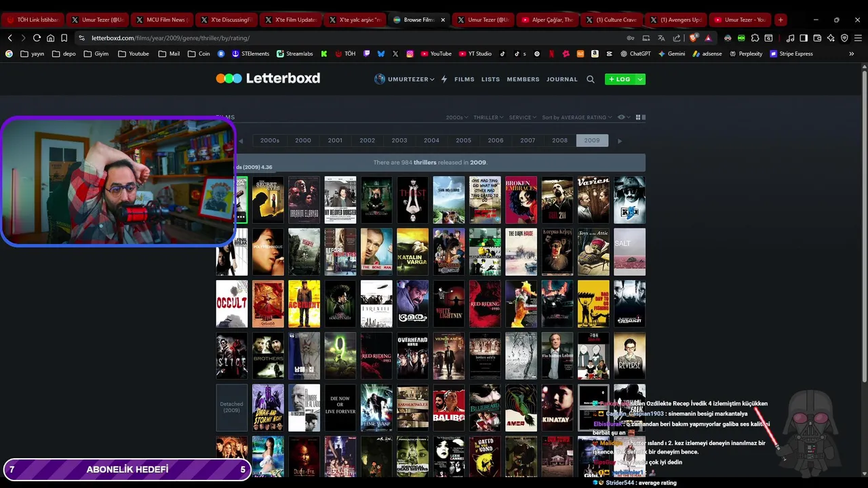This screenshot has height=488, width=868.
Task: Open a new browser tab with plus
Action: pyautogui.click(x=781, y=20)
